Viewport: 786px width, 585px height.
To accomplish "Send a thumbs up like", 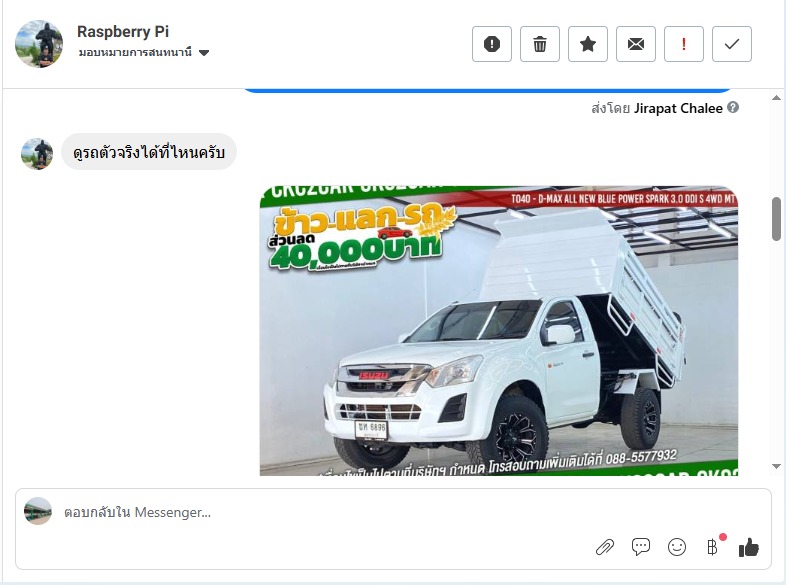I will [749, 547].
